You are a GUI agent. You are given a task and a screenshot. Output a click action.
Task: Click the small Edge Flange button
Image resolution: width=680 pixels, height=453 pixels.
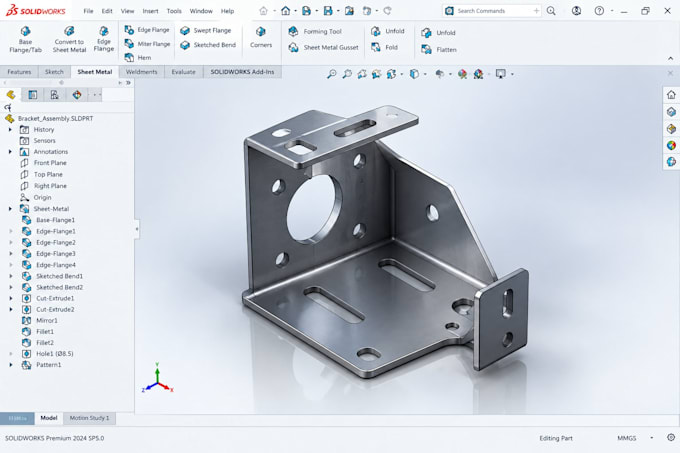(x=147, y=29)
